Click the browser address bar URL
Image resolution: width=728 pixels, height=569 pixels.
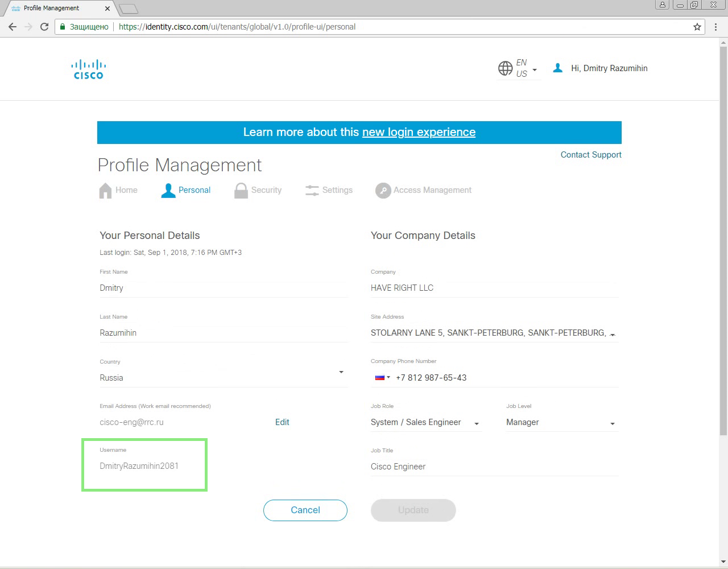(x=237, y=27)
